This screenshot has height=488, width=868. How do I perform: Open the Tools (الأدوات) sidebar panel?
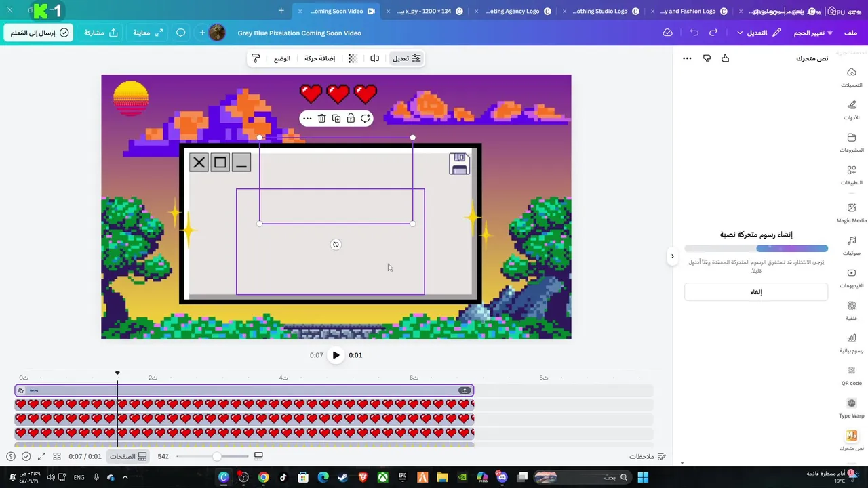pyautogui.click(x=852, y=110)
